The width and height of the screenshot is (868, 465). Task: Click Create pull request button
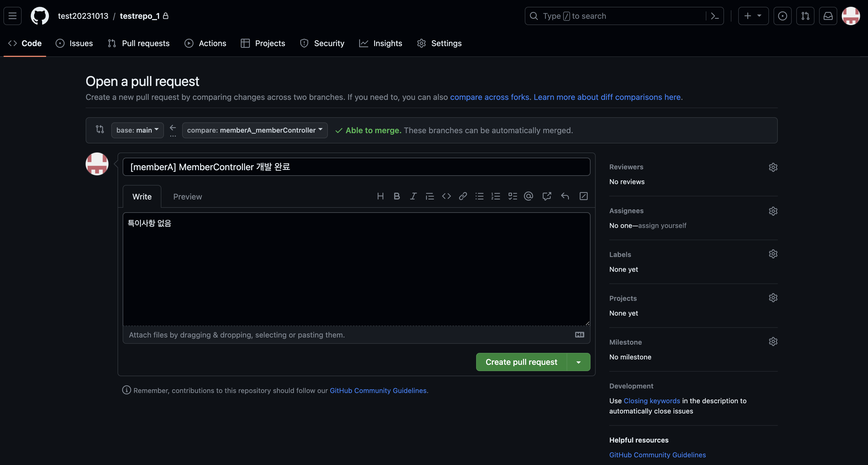coord(521,362)
